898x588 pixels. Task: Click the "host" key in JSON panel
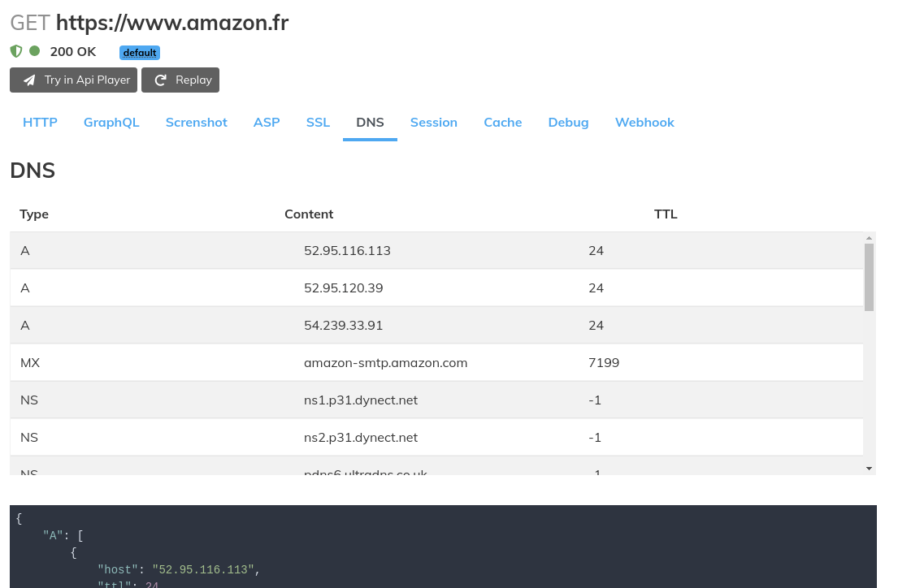[x=117, y=569]
